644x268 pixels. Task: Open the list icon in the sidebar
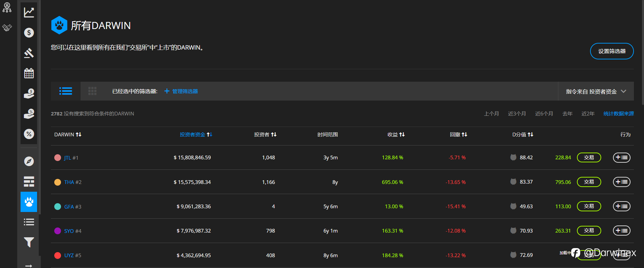pos(29,222)
